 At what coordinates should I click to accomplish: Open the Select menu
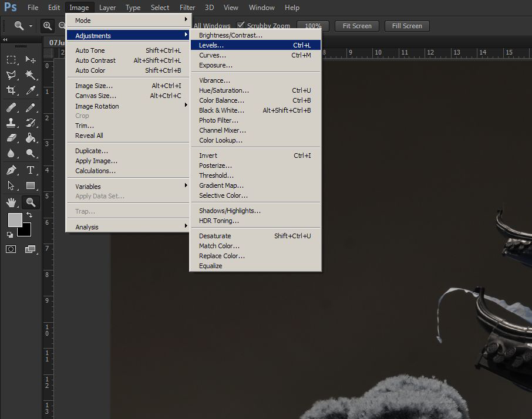pos(160,8)
